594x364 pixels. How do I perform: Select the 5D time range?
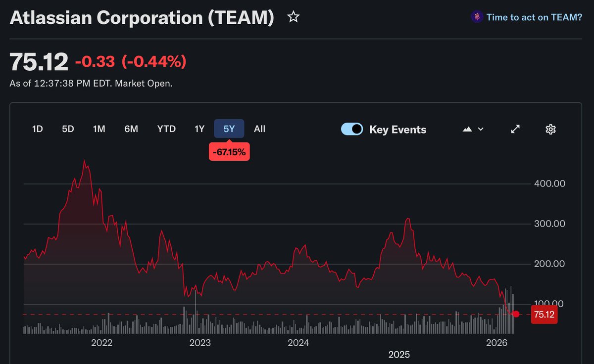(68, 129)
